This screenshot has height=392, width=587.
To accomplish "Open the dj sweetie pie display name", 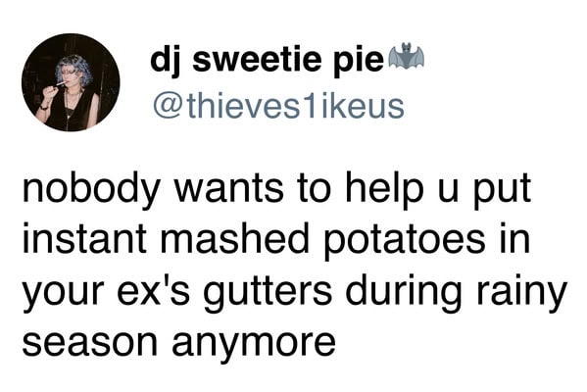I will click(x=268, y=61).
